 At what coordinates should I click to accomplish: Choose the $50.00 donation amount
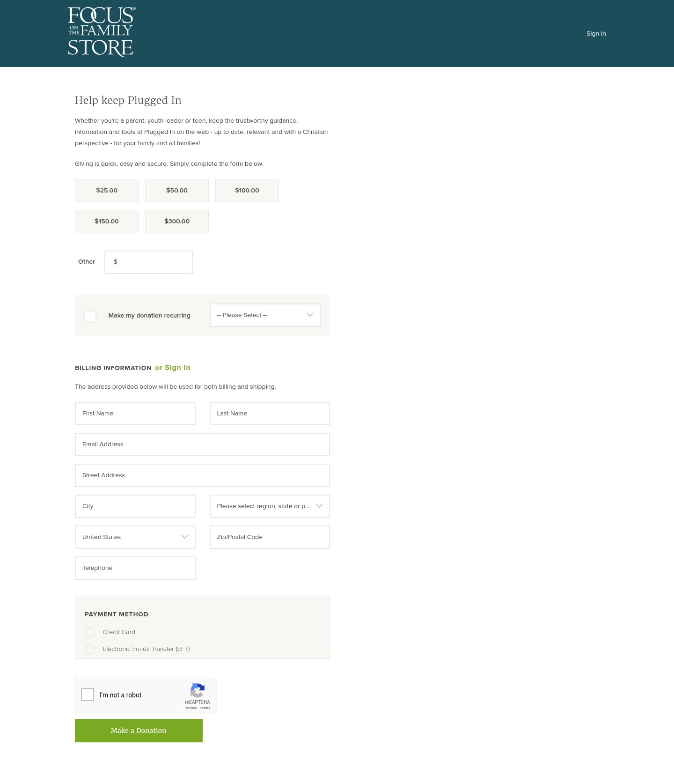point(177,191)
